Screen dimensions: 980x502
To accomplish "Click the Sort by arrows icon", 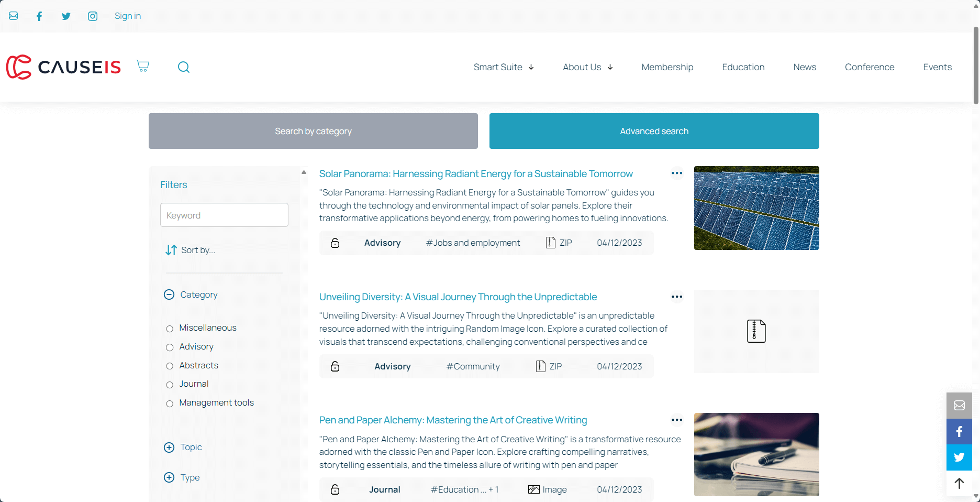I will pos(171,250).
